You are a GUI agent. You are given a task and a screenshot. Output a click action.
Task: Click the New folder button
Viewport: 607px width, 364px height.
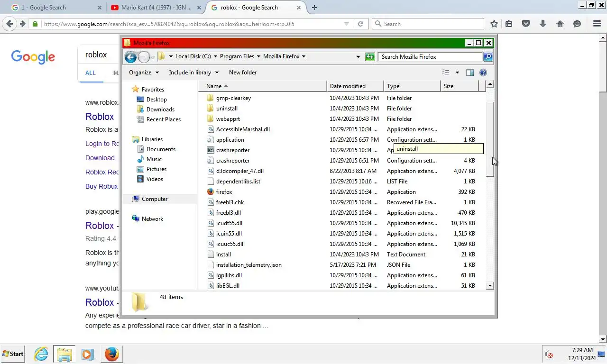click(x=243, y=73)
